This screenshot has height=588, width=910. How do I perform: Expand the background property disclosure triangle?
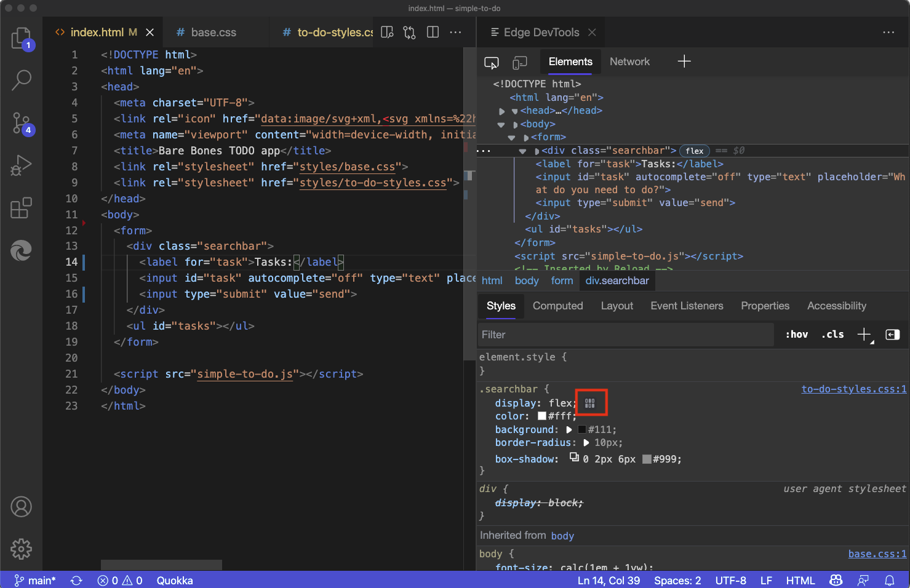569,429
